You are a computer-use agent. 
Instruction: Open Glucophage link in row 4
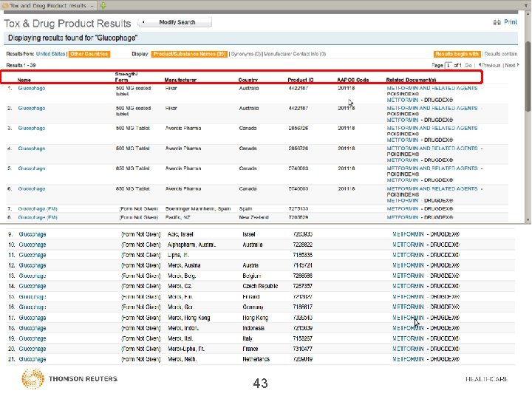click(32, 149)
